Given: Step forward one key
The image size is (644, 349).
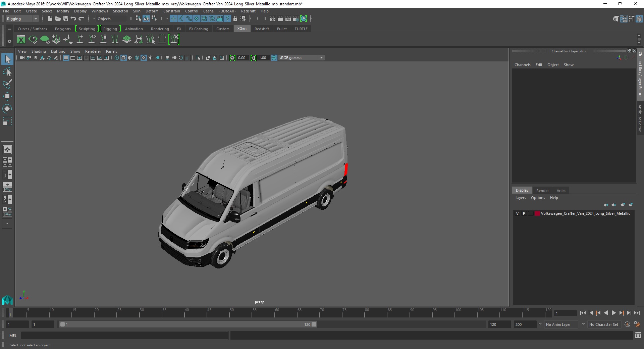Looking at the screenshot, I should (x=621, y=313).
